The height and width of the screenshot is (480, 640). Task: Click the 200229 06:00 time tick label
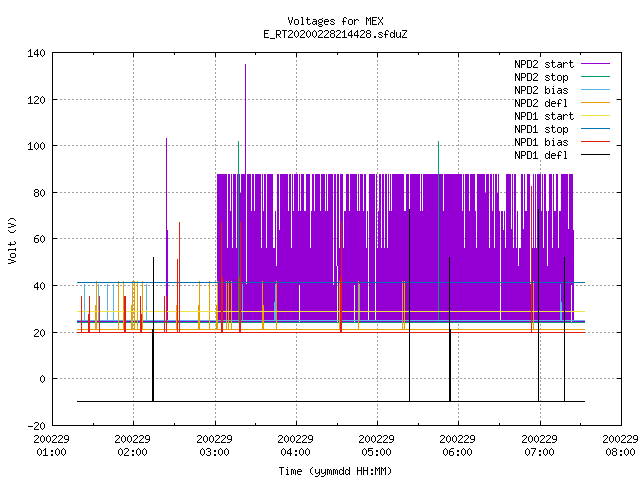coord(458,446)
